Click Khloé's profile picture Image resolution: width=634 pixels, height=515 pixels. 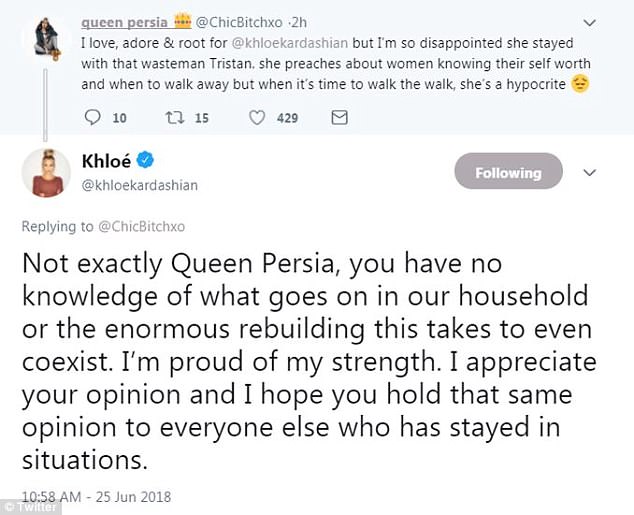click(x=46, y=172)
